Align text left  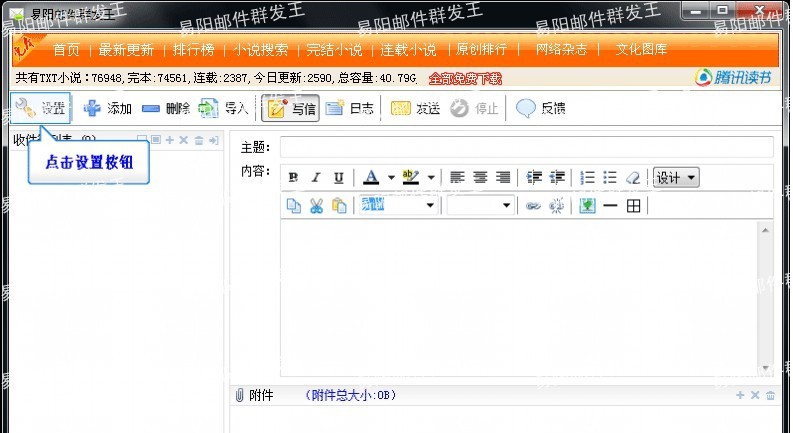pyautogui.click(x=457, y=178)
